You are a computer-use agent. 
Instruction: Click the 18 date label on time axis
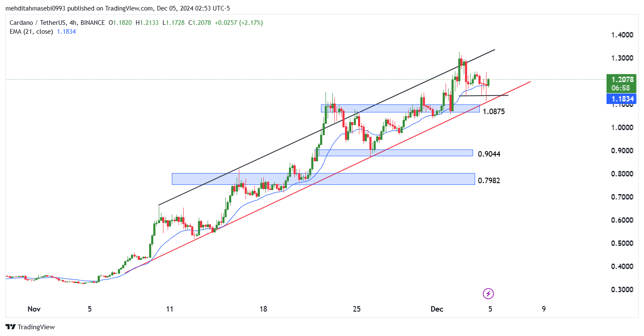263,309
